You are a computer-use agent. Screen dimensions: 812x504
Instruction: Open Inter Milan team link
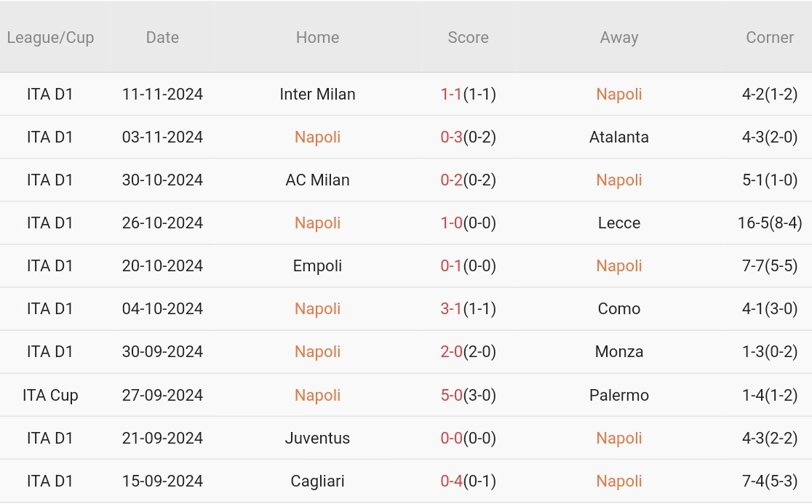click(317, 95)
